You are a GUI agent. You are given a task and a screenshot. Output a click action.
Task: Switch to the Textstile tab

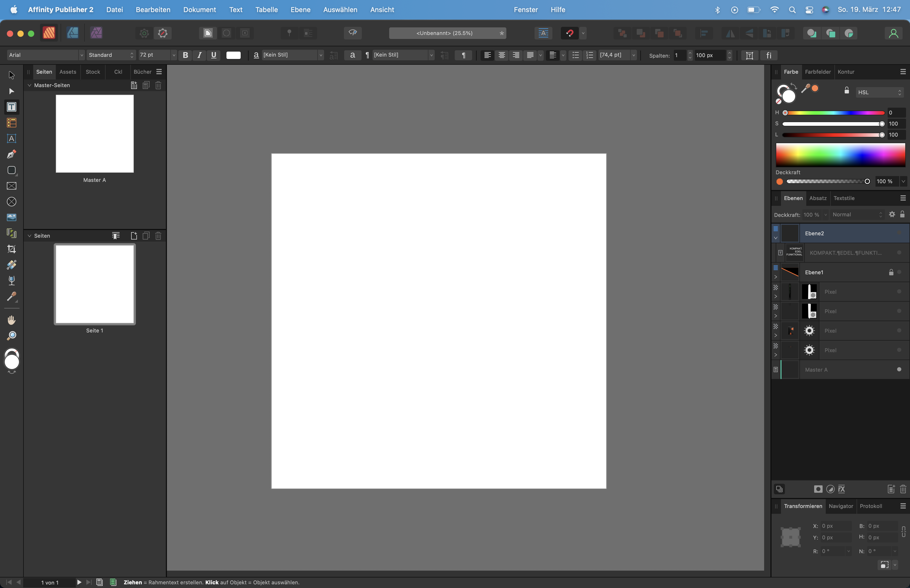pos(844,198)
